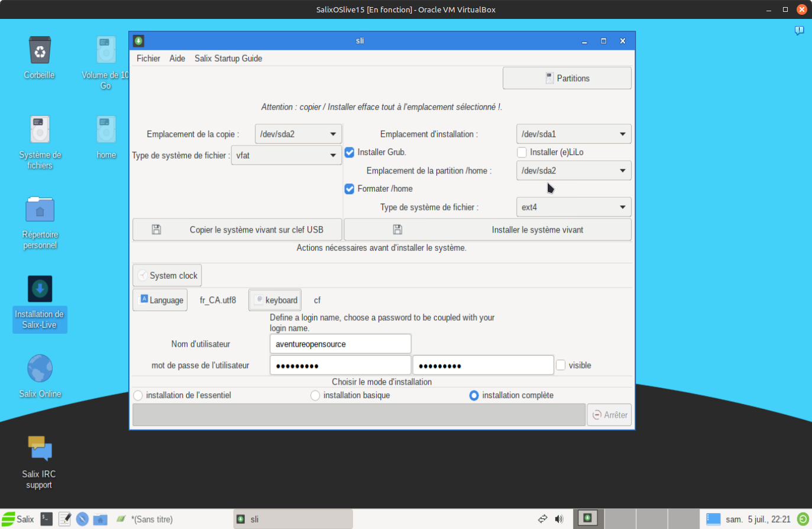Open the Installation de Salix-Live desktop icon
This screenshot has height=529, width=812.
pyautogui.click(x=40, y=289)
